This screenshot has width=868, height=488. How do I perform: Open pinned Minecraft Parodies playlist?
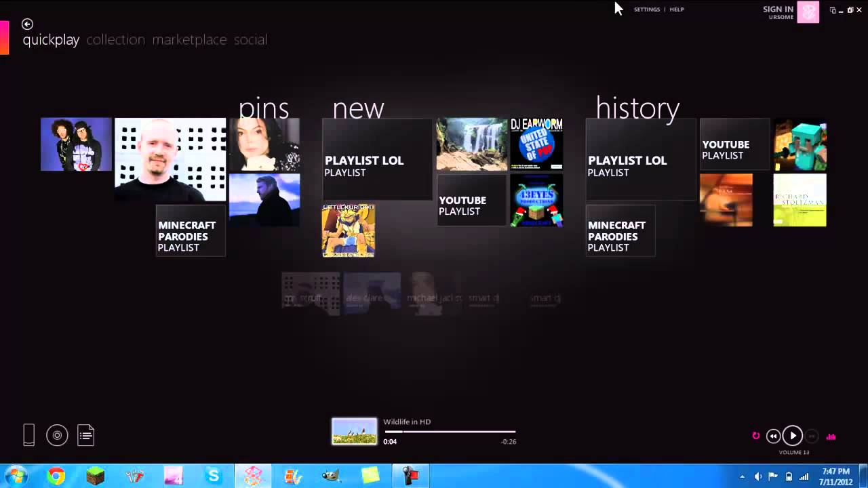coord(191,230)
